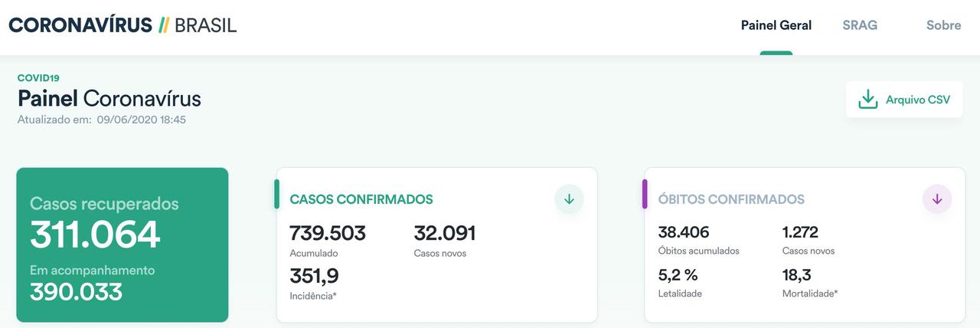Screen dimensions: 980x328
Task: Click the download icon beside Arquivo CSV
Action: [867, 100]
